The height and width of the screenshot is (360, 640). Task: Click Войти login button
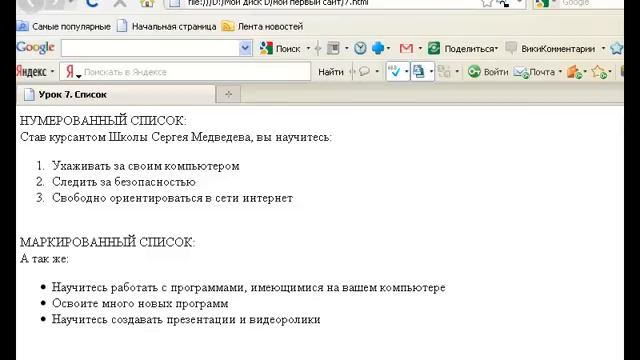tap(488, 72)
